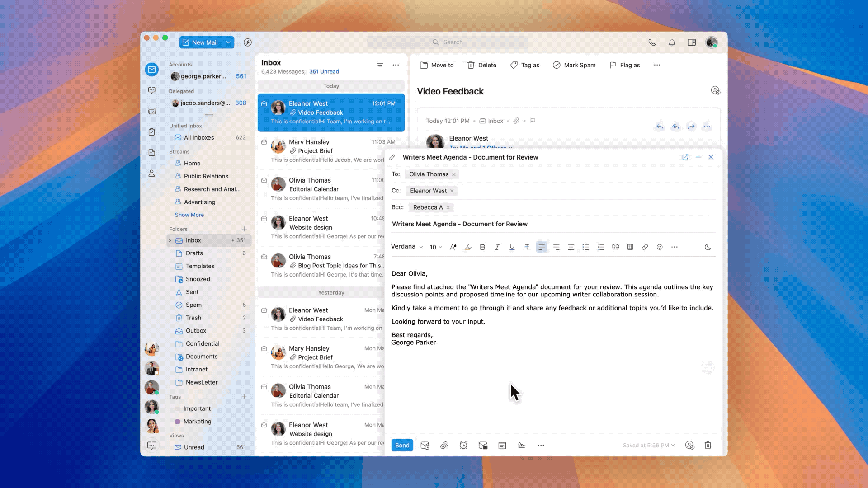The image size is (868, 488).
Task: Open the text highlight color picker
Action: [x=468, y=247]
